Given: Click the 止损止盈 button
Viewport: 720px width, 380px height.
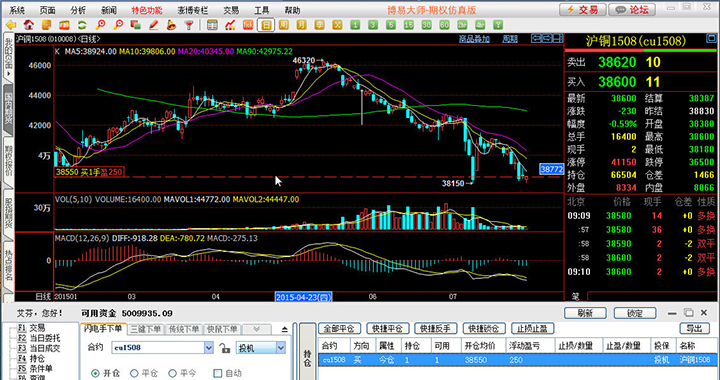Looking at the screenshot, I should pyautogui.click(x=533, y=329).
